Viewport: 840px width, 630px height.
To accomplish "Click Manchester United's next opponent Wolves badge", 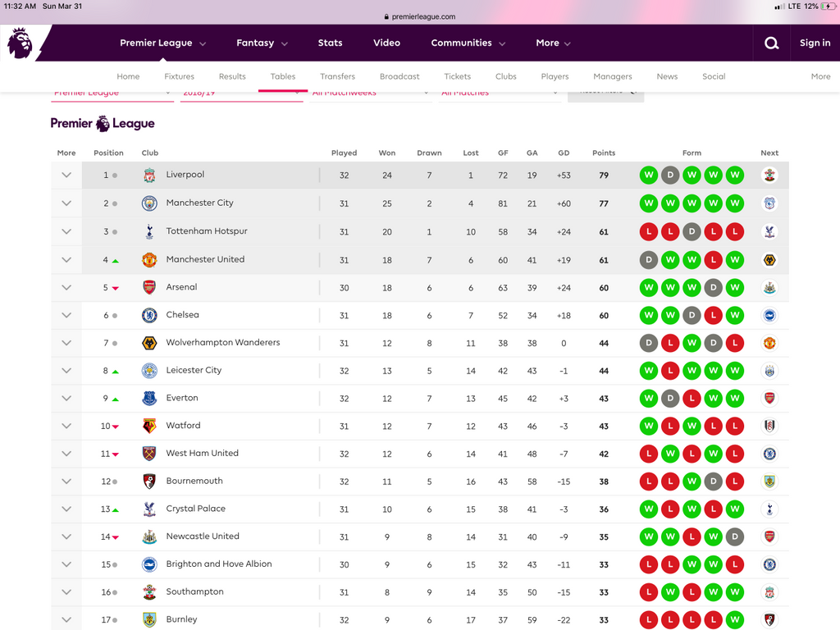I will pyautogui.click(x=769, y=260).
